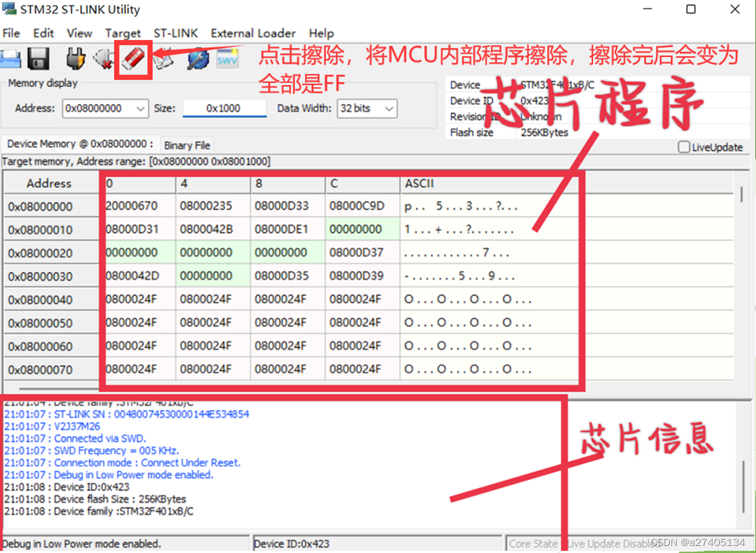This screenshot has width=756, height=553.
Task: Click the Open file toolbar icon
Action: click(11, 59)
